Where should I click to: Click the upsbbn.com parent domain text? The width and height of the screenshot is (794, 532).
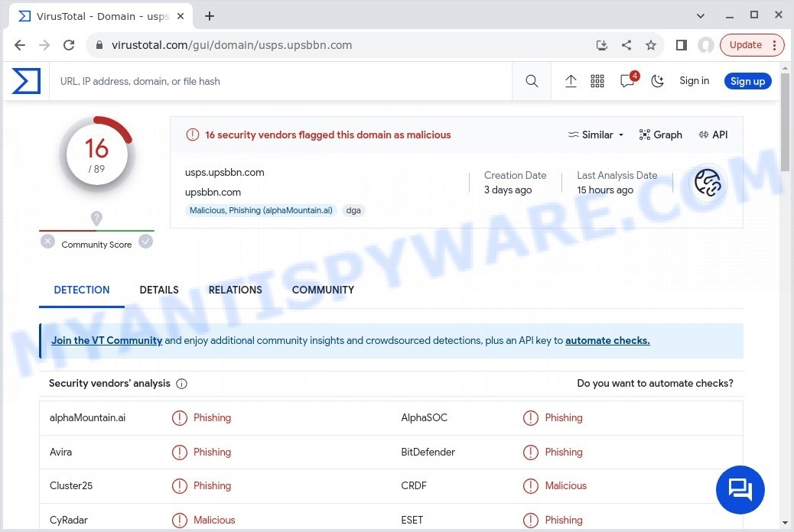[213, 193]
